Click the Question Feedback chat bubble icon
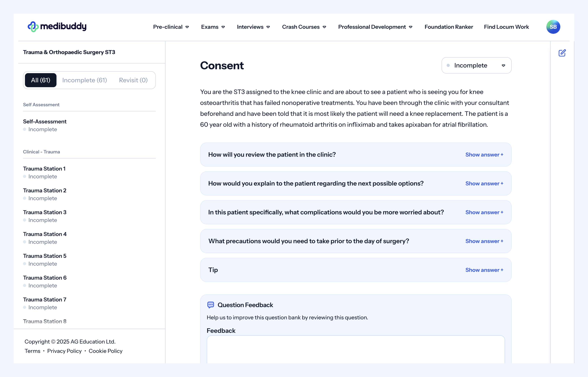 (211, 305)
